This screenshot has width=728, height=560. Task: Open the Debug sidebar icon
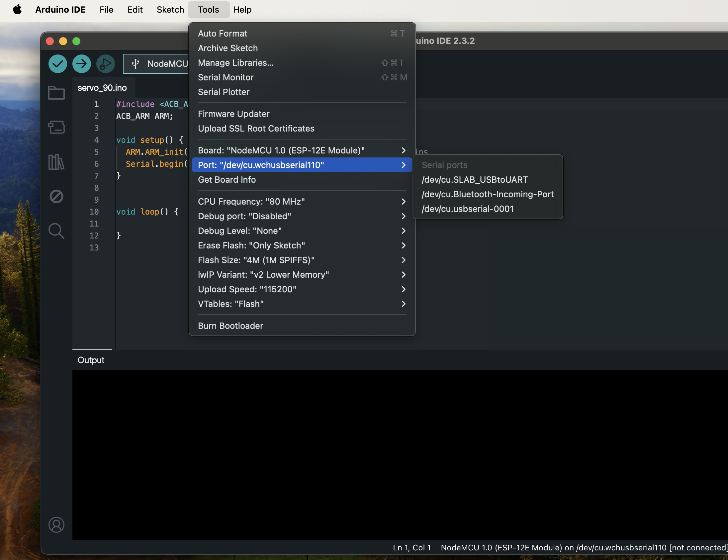[x=56, y=196]
